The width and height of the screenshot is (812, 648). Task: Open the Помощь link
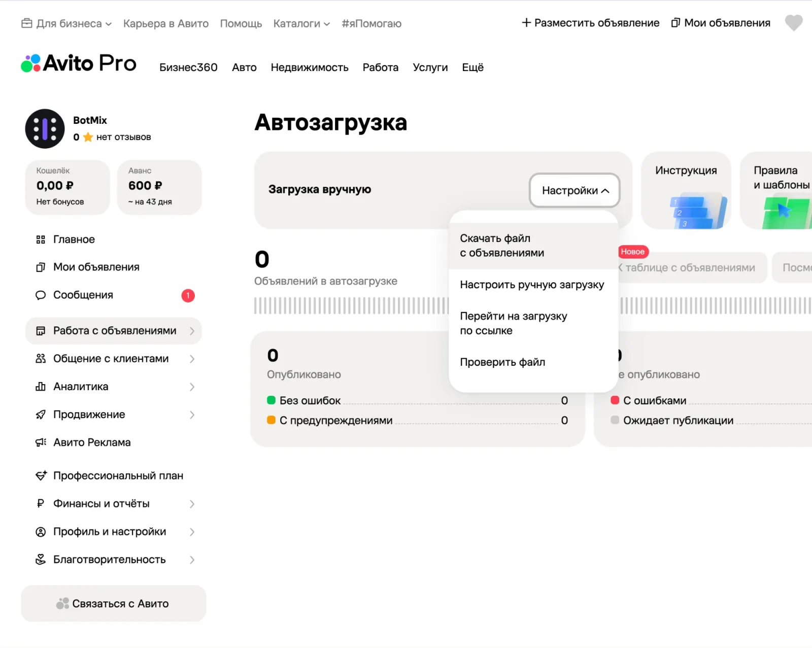(x=241, y=23)
